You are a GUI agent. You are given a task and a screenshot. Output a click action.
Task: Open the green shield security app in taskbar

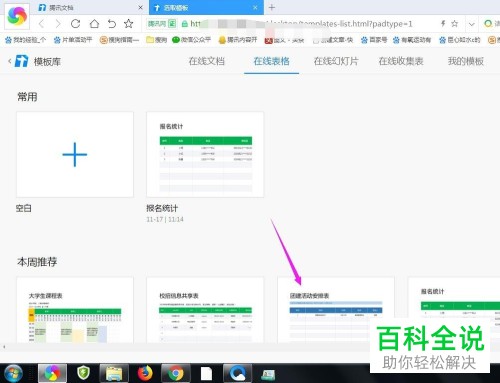tap(83, 373)
